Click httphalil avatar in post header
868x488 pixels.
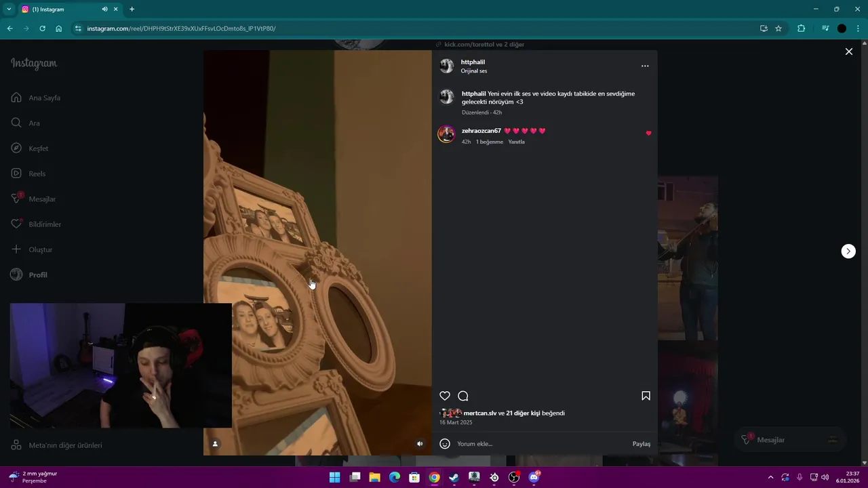[446, 66]
